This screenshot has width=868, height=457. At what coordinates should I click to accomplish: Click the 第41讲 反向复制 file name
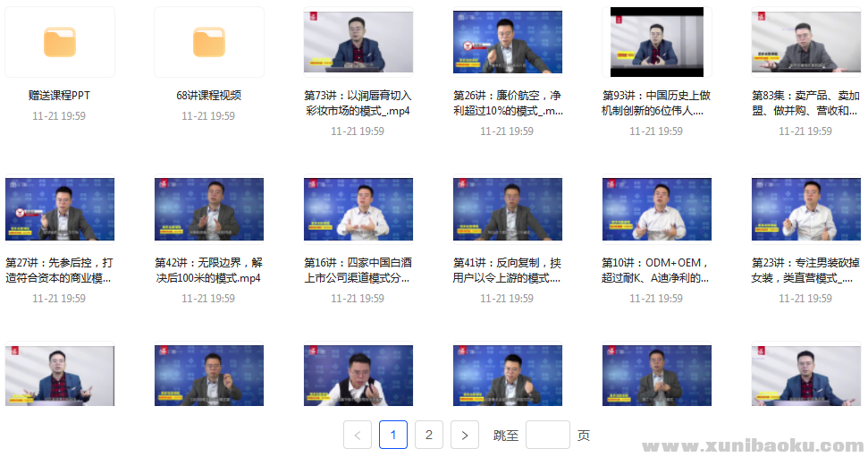tap(507, 270)
